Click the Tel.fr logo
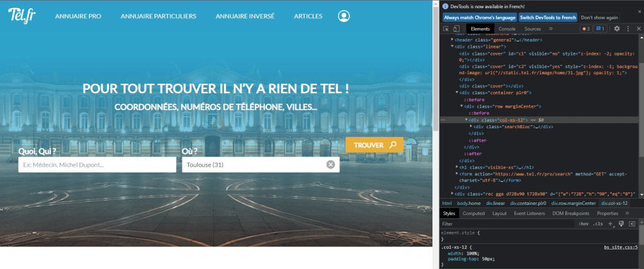Viewport: 644px width, 269px height. tap(22, 16)
